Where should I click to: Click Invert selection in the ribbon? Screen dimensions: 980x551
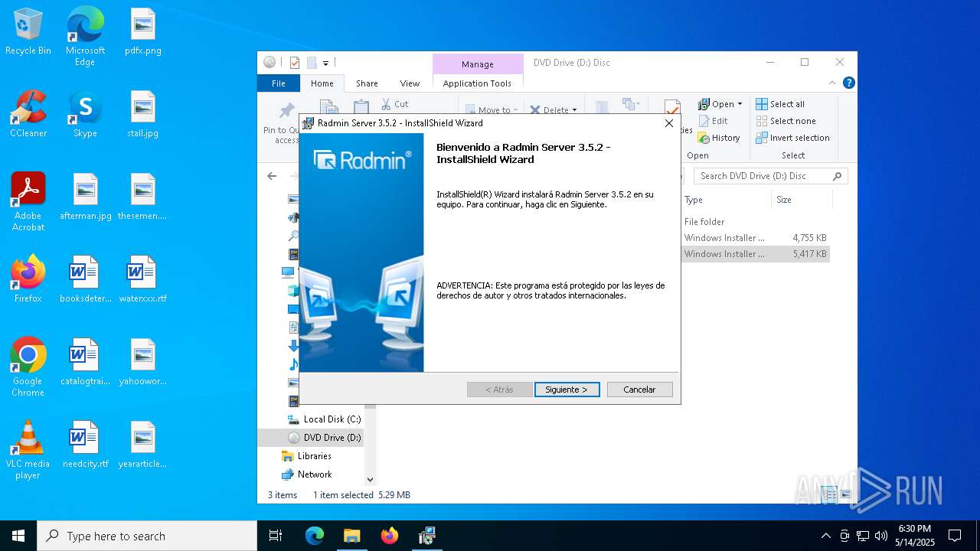click(x=792, y=138)
